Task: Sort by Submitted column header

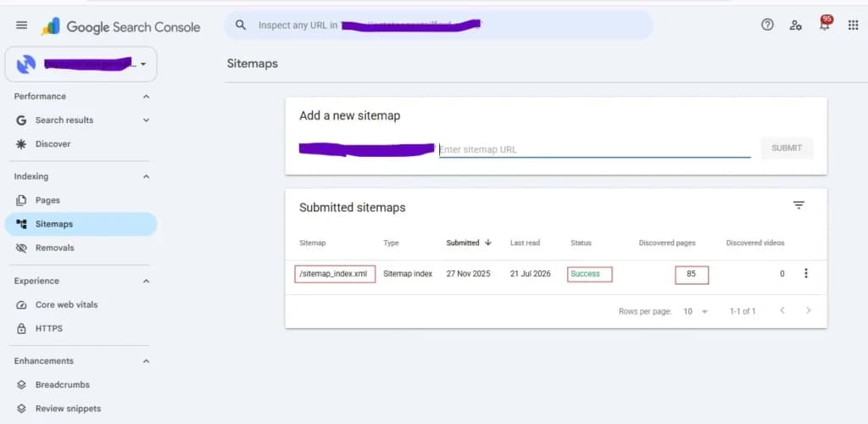Action: click(x=463, y=243)
